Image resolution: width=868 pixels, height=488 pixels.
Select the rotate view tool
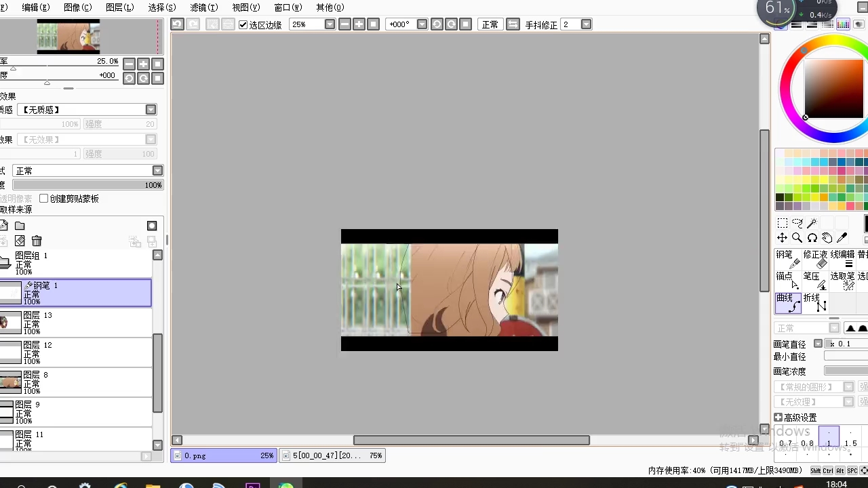pyautogui.click(x=812, y=238)
